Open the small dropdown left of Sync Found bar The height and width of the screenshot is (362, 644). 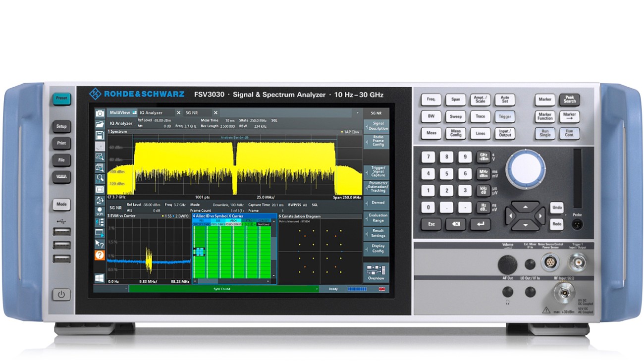point(126,288)
